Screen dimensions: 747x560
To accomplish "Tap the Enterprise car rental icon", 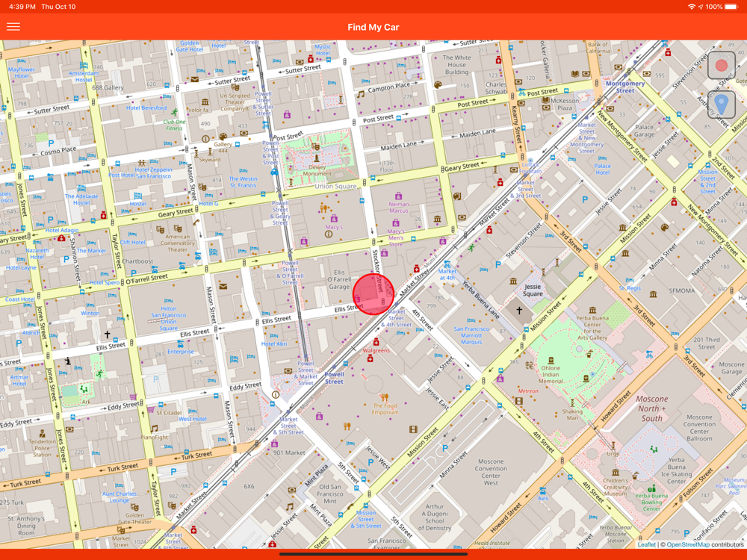I will [181, 345].
